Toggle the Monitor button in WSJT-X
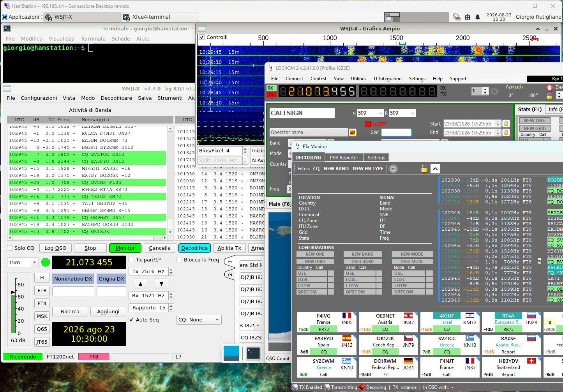The image size is (563, 392). tap(125, 248)
